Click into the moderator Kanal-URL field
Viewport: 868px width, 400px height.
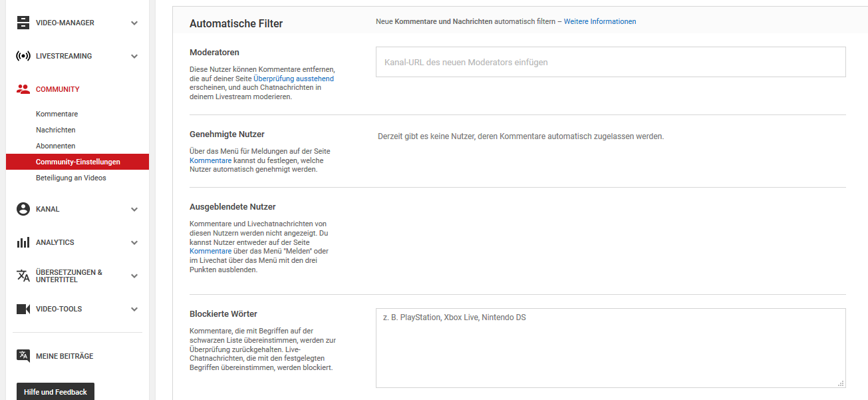[x=610, y=62]
